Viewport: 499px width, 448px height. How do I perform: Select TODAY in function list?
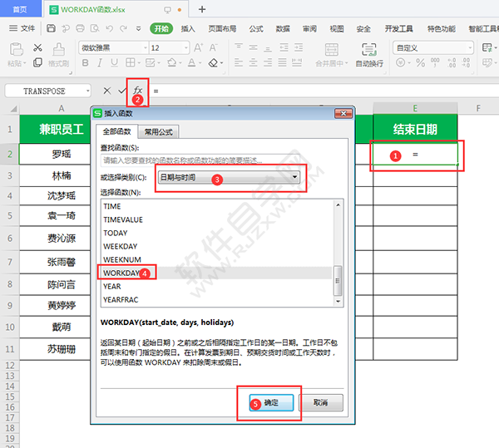[x=215, y=233]
